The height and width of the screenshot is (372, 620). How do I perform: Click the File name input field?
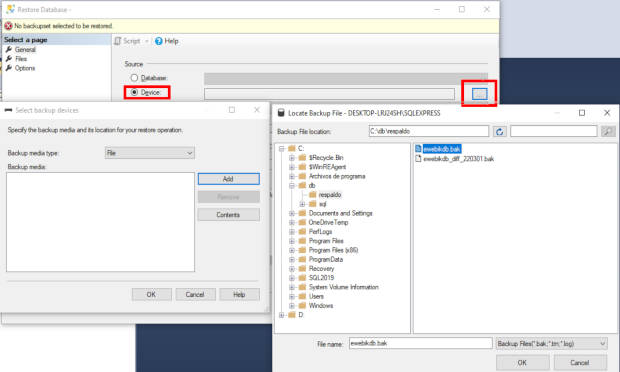tap(420, 343)
